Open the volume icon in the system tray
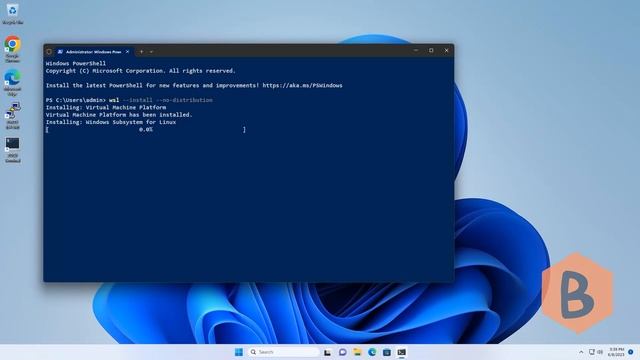The height and width of the screenshot is (360, 640). coord(600,352)
